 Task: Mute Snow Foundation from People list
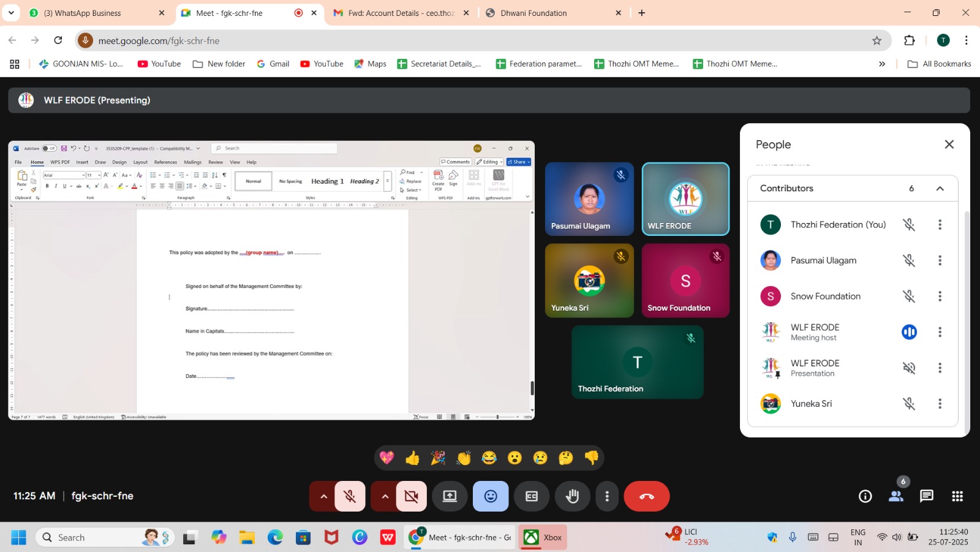tap(909, 297)
